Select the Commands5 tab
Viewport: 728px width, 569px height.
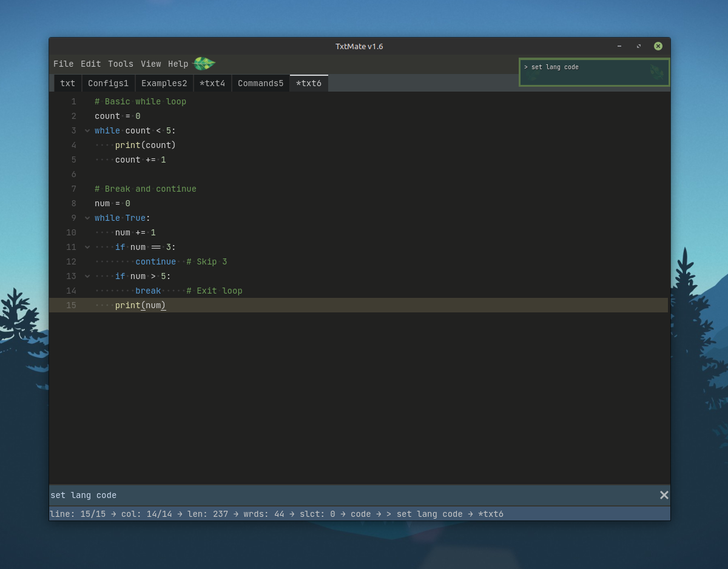click(x=260, y=83)
